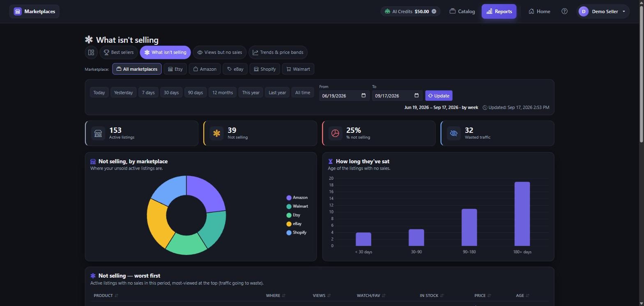Go to the Home page
This screenshot has height=306, width=644.
(539, 12)
